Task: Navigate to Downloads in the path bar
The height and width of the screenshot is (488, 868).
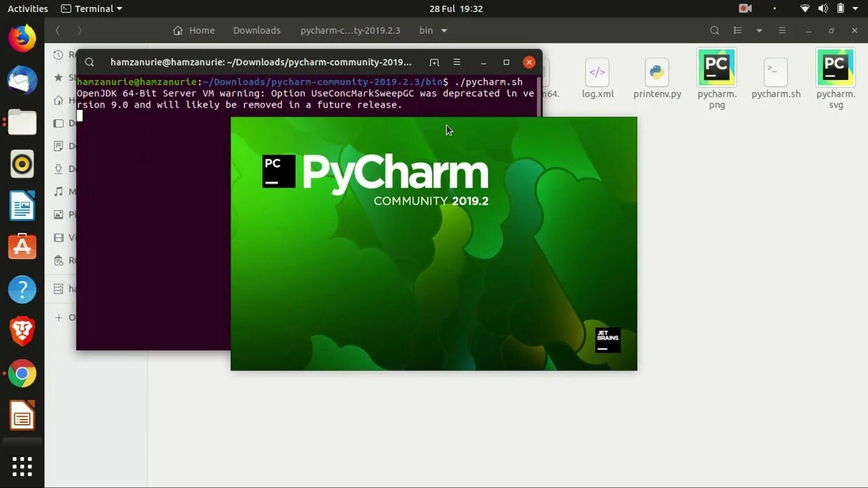Action: pos(256,30)
